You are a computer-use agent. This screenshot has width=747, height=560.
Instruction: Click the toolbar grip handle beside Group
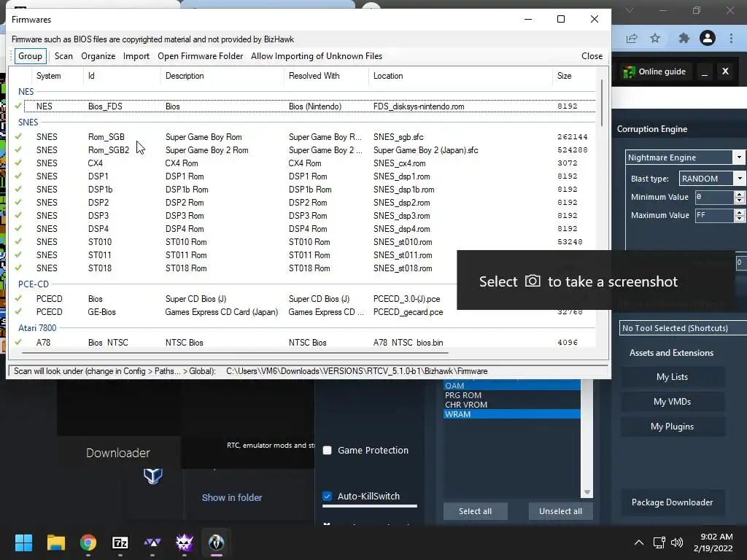12,56
